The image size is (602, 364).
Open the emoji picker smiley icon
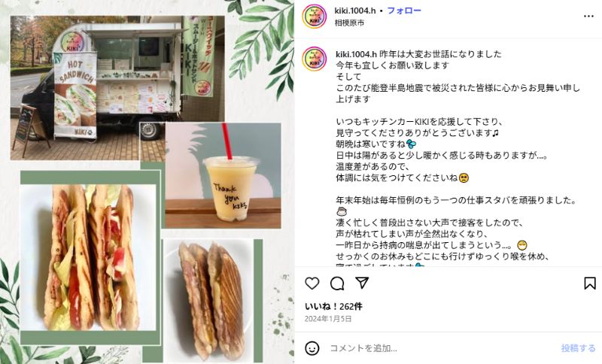[x=312, y=348]
